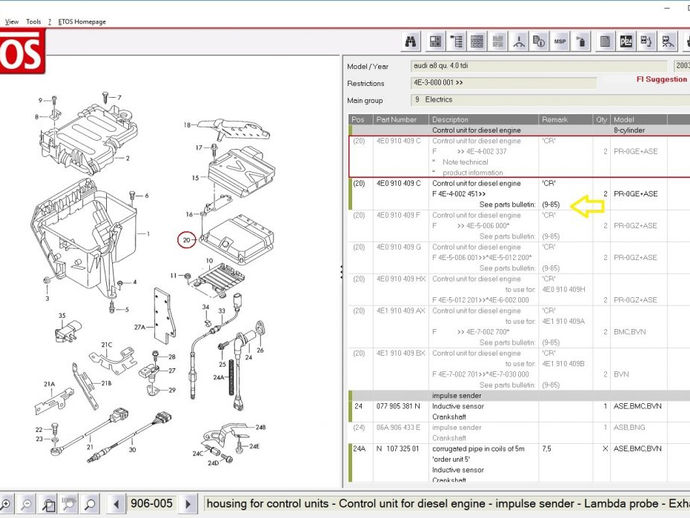Click the dark table grid toolbar icon
Screen dimensions: 690x518
coord(477,42)
